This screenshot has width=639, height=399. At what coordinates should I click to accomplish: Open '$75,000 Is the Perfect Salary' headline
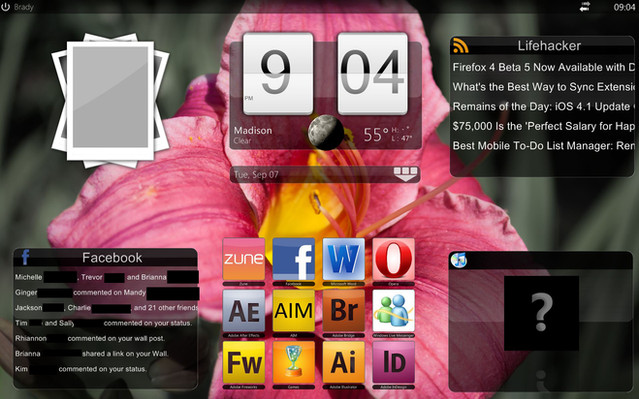point(544,126)
